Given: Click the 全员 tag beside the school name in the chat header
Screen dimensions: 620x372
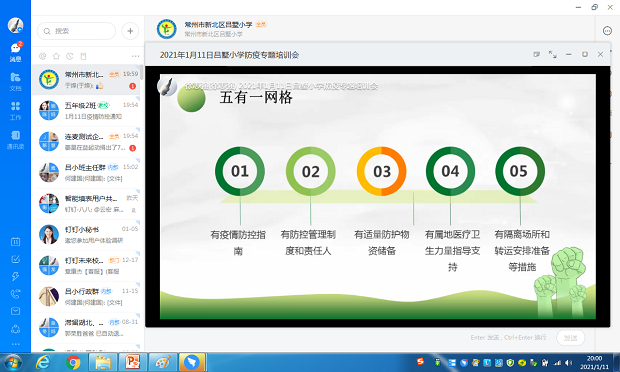Looking at the screenshot, I should click(261, 25).
